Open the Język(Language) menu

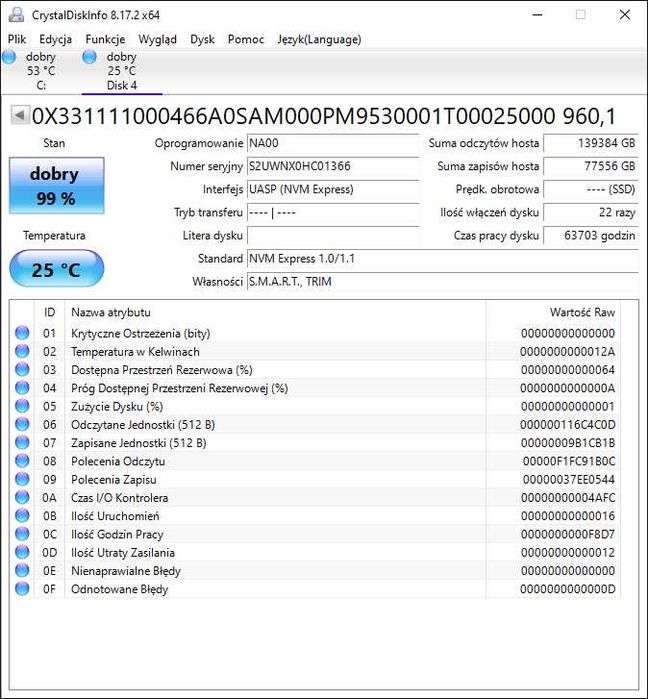click(x=319, y=39)
